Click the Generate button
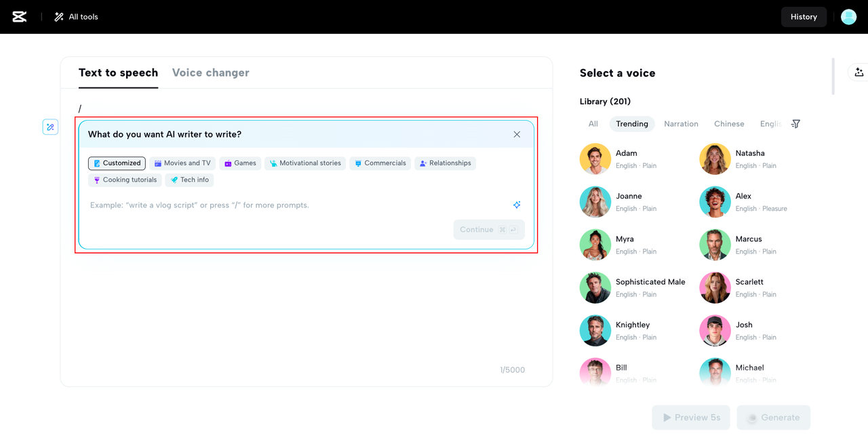 (773, 418)
